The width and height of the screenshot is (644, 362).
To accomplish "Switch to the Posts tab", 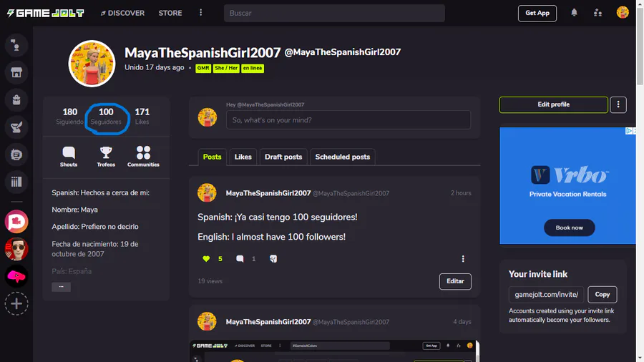I will 212,157.
